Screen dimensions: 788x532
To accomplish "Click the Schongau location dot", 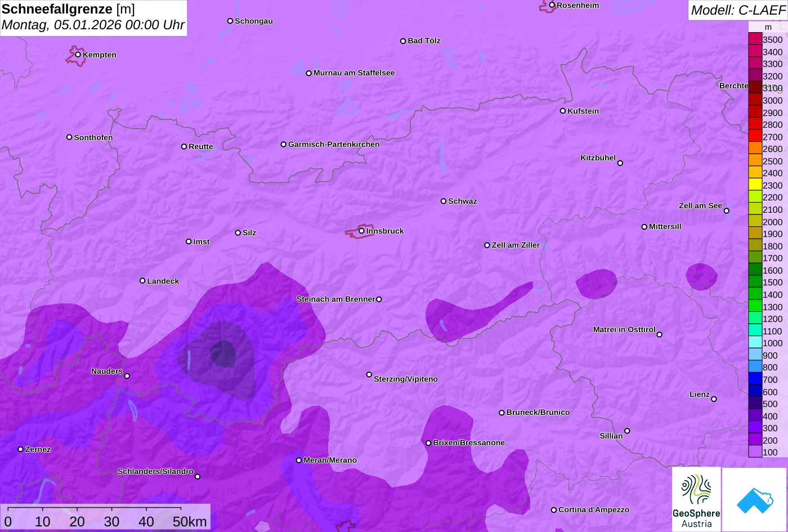I will (230, 21).
